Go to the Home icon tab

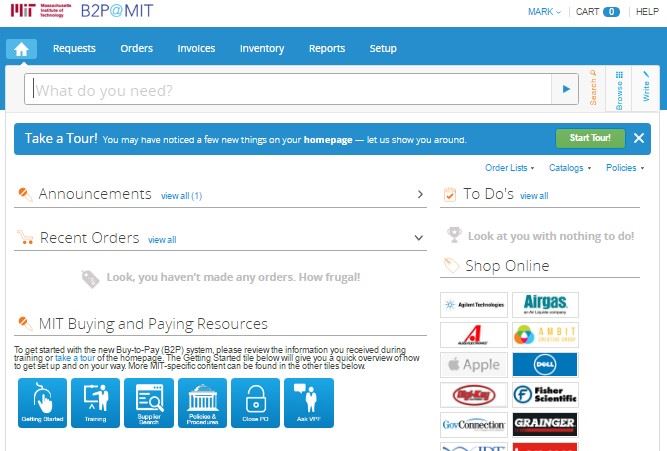[22, 48]
